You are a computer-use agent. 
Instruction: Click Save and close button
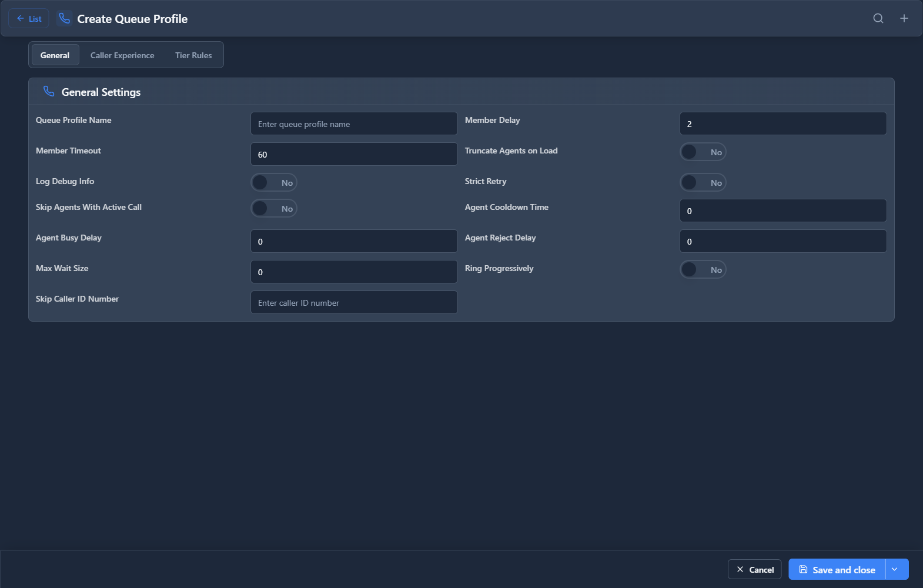pyautogui.click(x=837, y=569)
